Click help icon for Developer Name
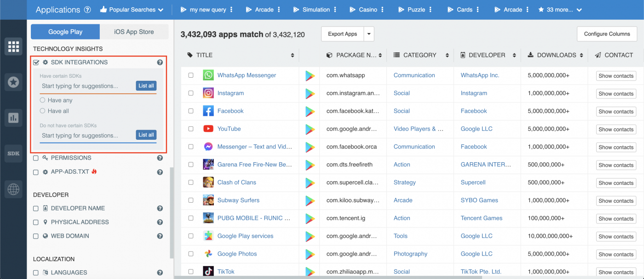 point(160,208)
